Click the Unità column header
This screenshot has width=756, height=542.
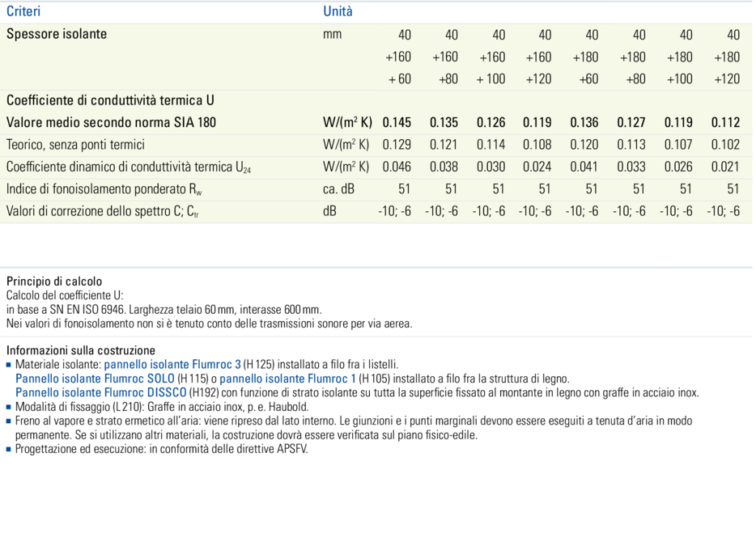[338, 11]
